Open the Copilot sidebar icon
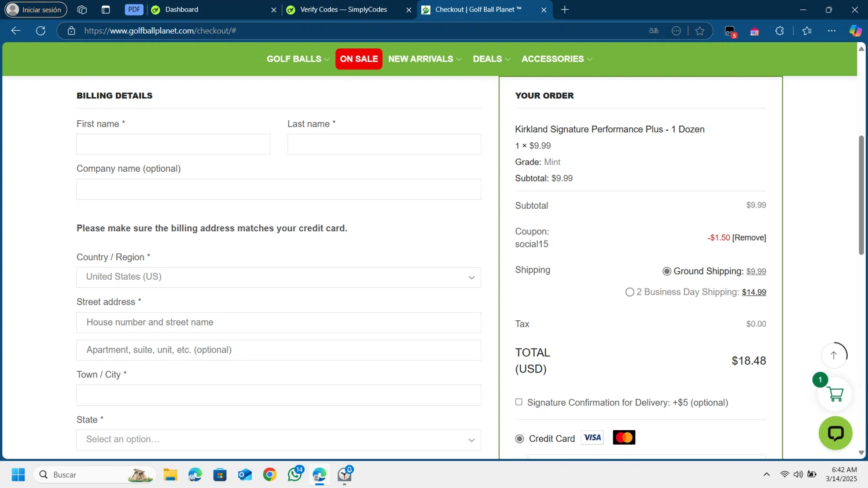This screenshot has height=488, width=868. tap(855, 31)
